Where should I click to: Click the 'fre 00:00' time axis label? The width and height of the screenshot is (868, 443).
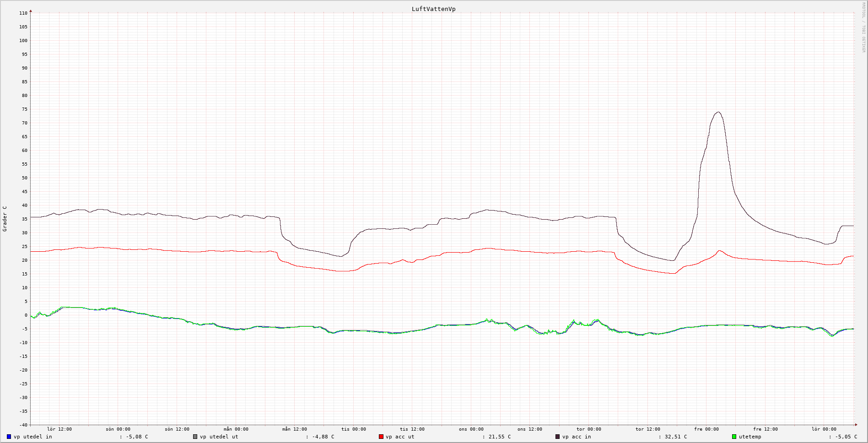(x=706, y=429)
